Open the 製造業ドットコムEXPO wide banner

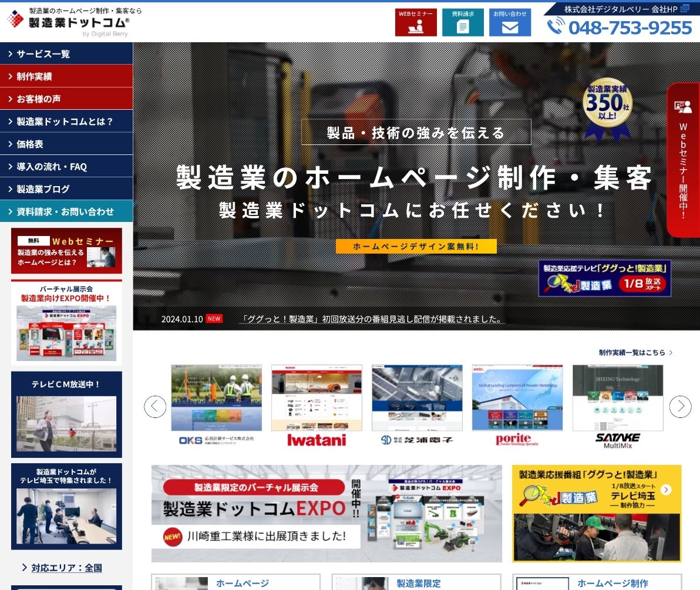click(x=327, y=514)
